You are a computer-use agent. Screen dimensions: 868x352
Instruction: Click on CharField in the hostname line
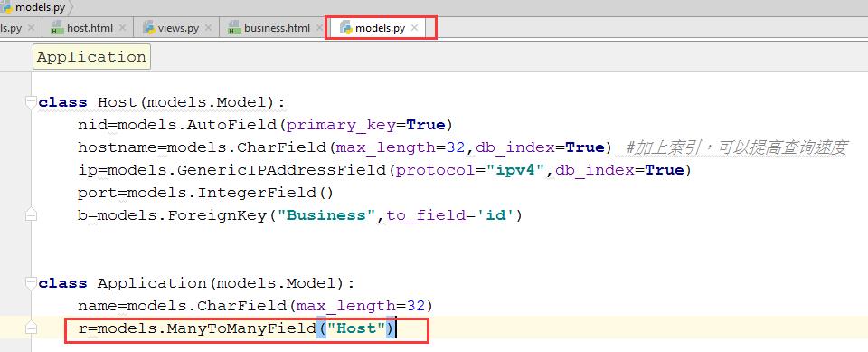click(x=281, y=148)
